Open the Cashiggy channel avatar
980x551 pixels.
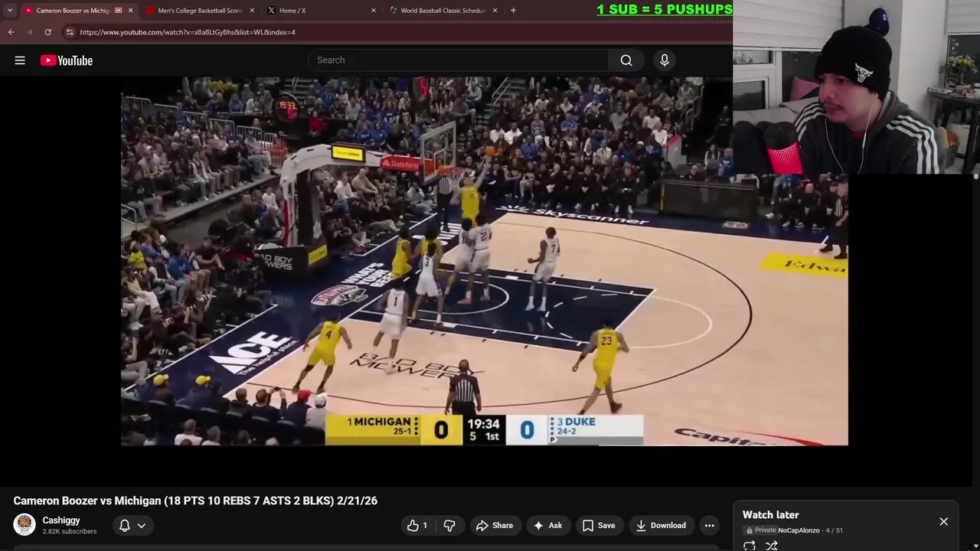click(x=24, y=525)
